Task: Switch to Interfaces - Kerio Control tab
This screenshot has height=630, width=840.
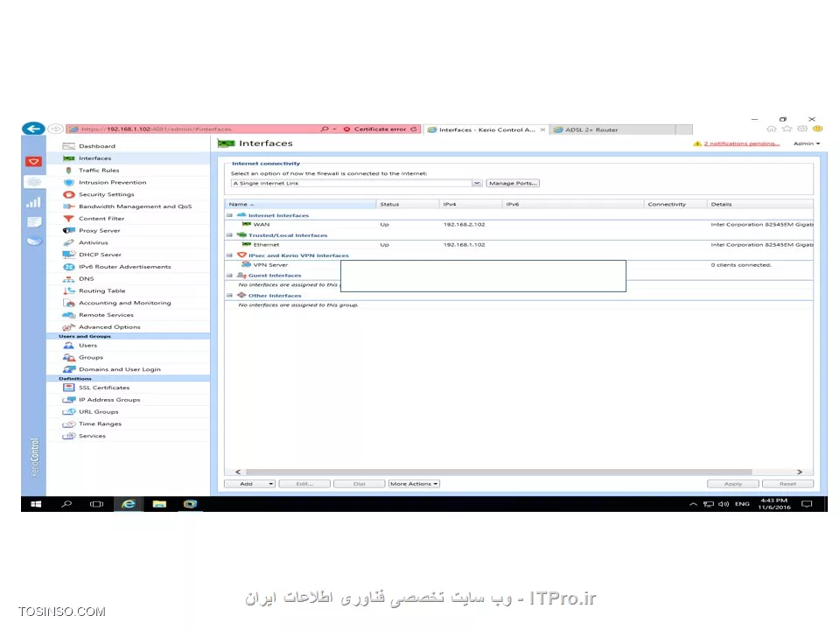Action: (x=486, y=129)
